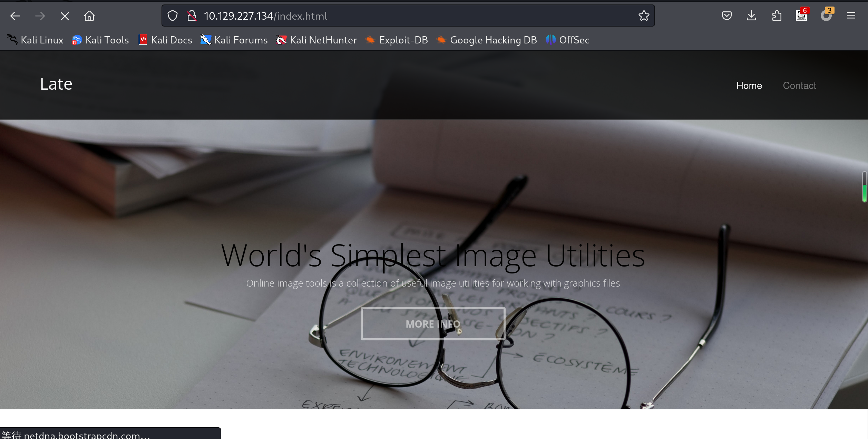Bookmark this page with star icon
The width and height of the screenshot is (868, 439).
click(644, 16)
